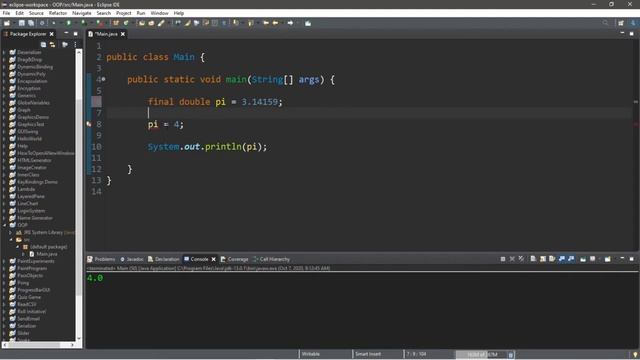Switch to the Problems tab
This screenshot has width=640, height=360.
click(101, 259)
